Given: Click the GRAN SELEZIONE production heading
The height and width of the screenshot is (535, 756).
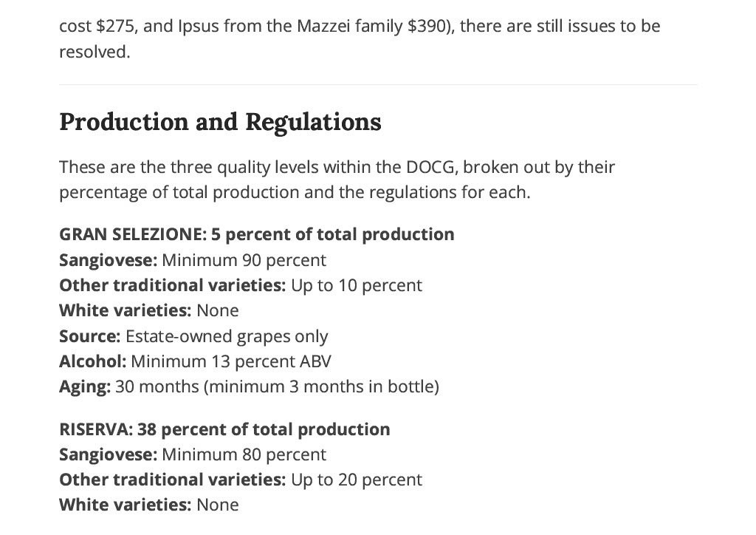Looking at the screenshot, I should [256, 234].
